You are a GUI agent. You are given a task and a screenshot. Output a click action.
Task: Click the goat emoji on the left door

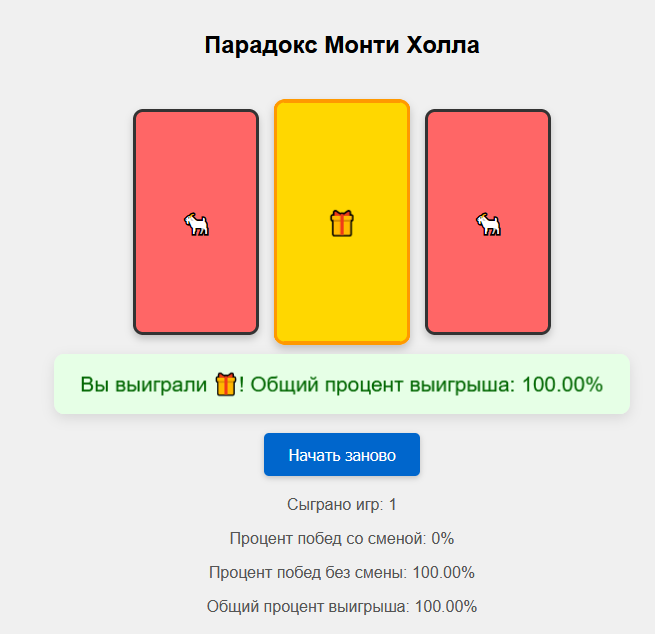(x=196, y=224)
